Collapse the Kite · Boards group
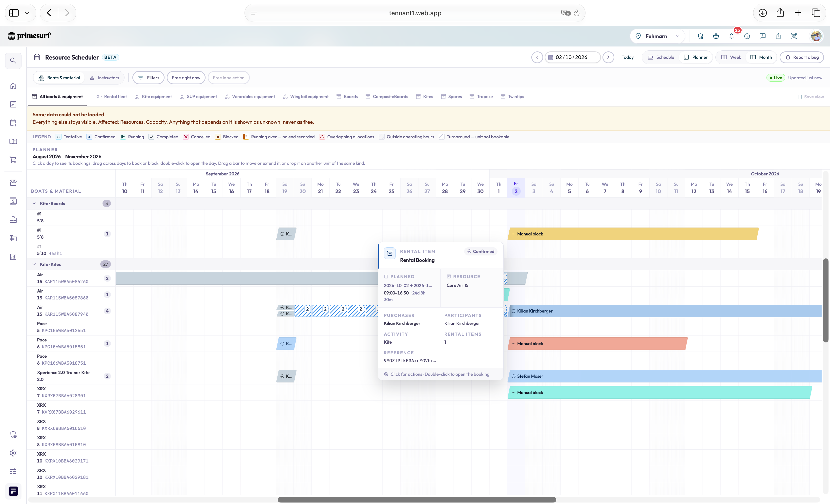The width and height of the screenshot is (830, 504). click(x=34, y=204)
